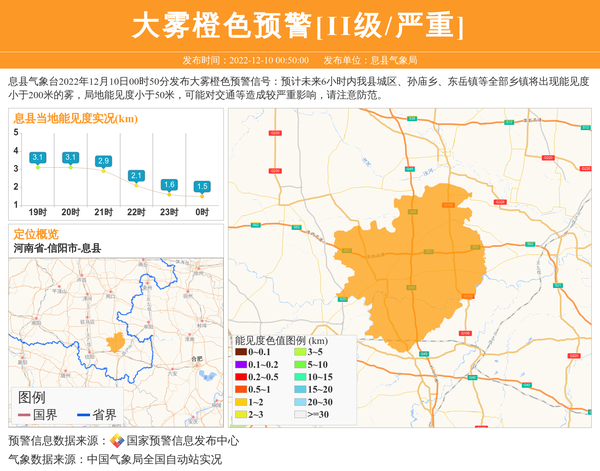
Task: Click the 0~0.1 dark brown legend swatch
Action: point(241,352)
